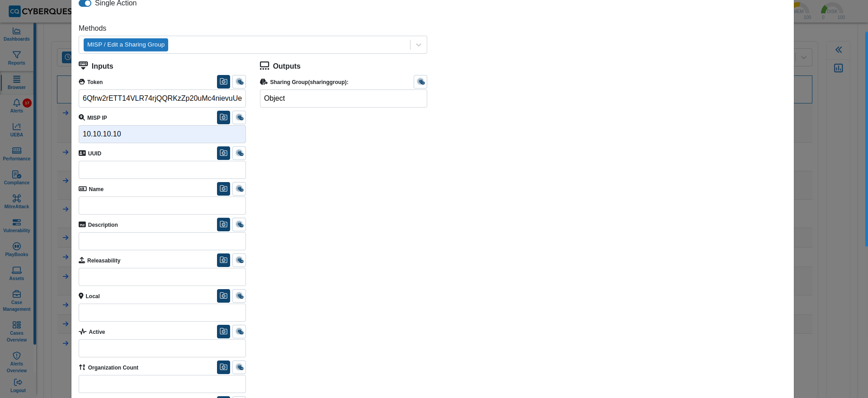Click the Sharing Group Object output field

(344, 98)
